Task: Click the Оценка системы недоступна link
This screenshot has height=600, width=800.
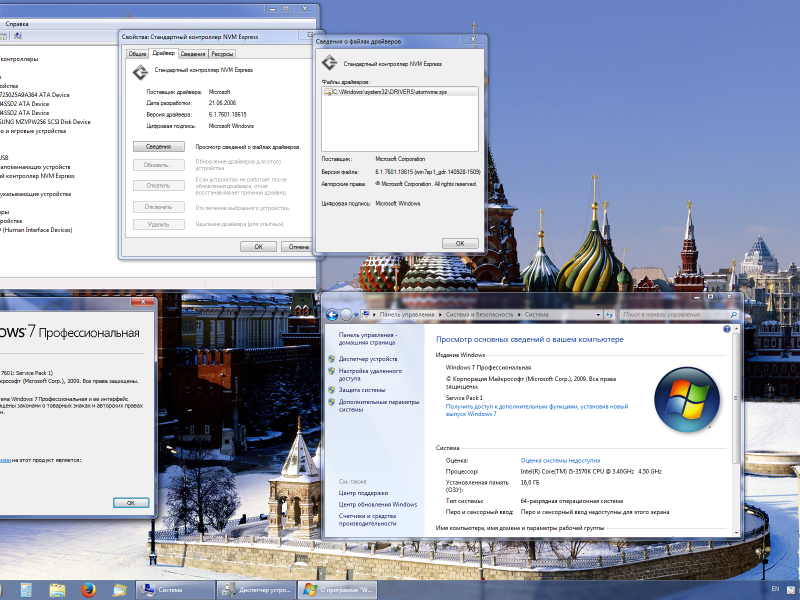Action: tap(560, 460)
